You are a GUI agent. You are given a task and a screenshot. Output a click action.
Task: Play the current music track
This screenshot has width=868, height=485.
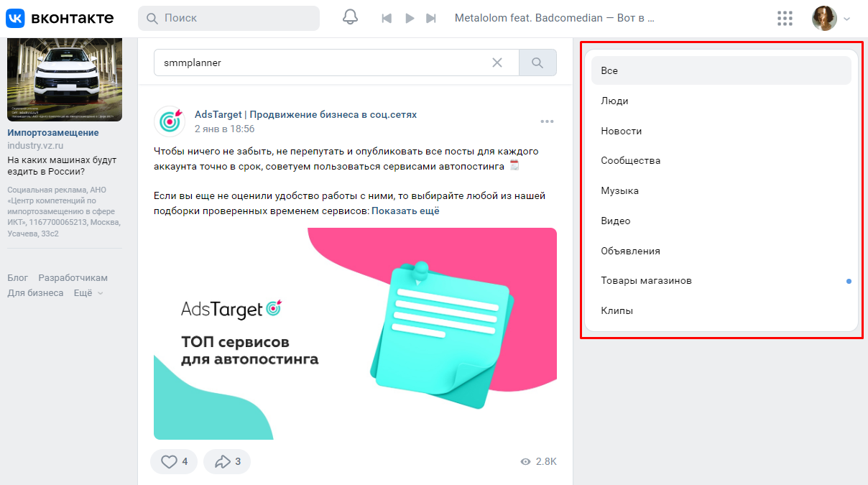click(410, 19)
